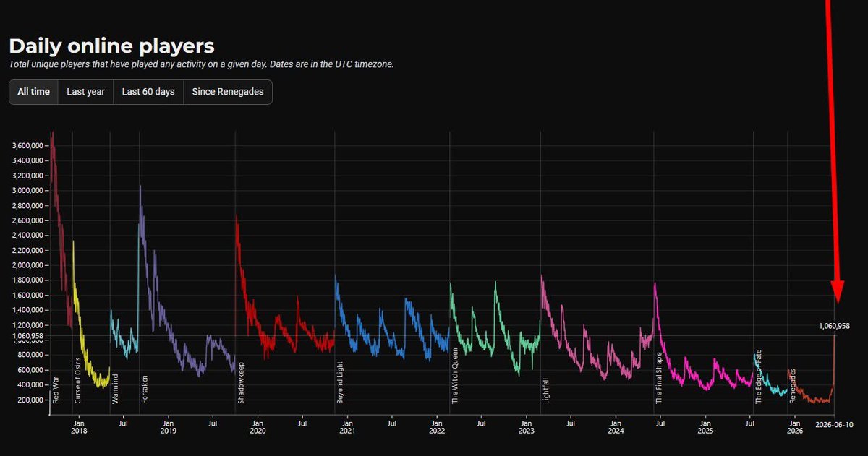Click the Beyond Light marker label
Screen dimensions: 868x456
[340, 382]
